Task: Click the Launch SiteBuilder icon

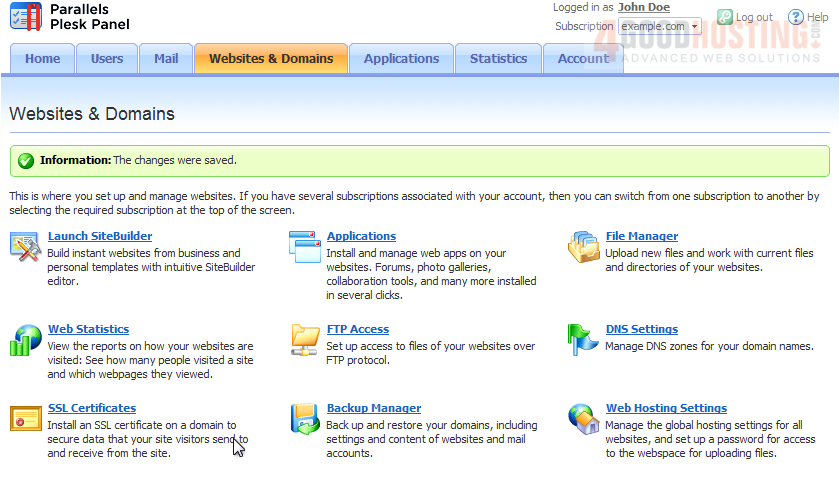Action: pyautogui.click(x=24, y=246)
